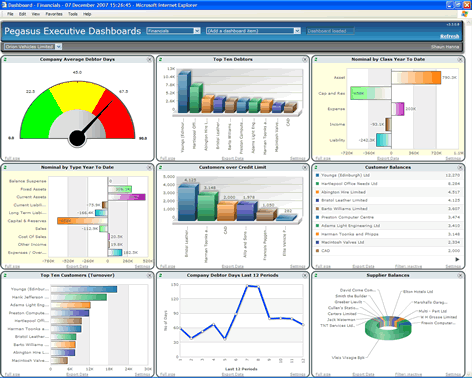Viewport: 472px width, 378px height.
Task: Click Filter: inactive under Customer Balances
Action: click(408, 266)
